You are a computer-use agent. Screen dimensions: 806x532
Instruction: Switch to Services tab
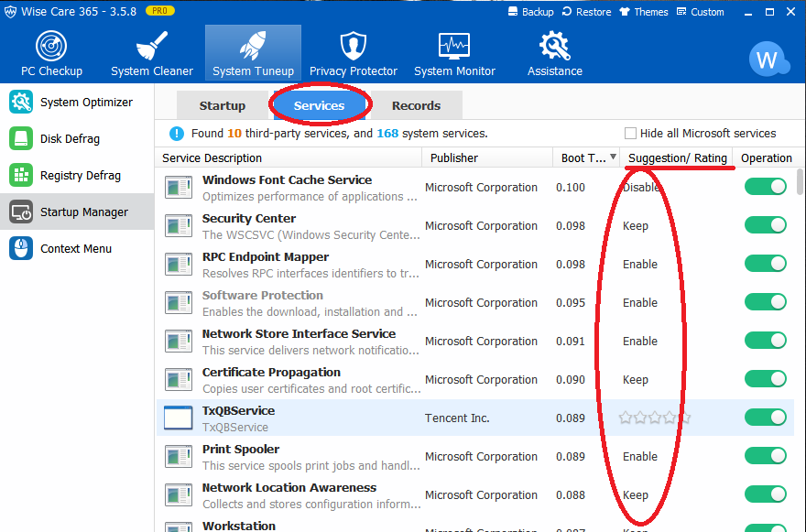[x=320, y=106]
